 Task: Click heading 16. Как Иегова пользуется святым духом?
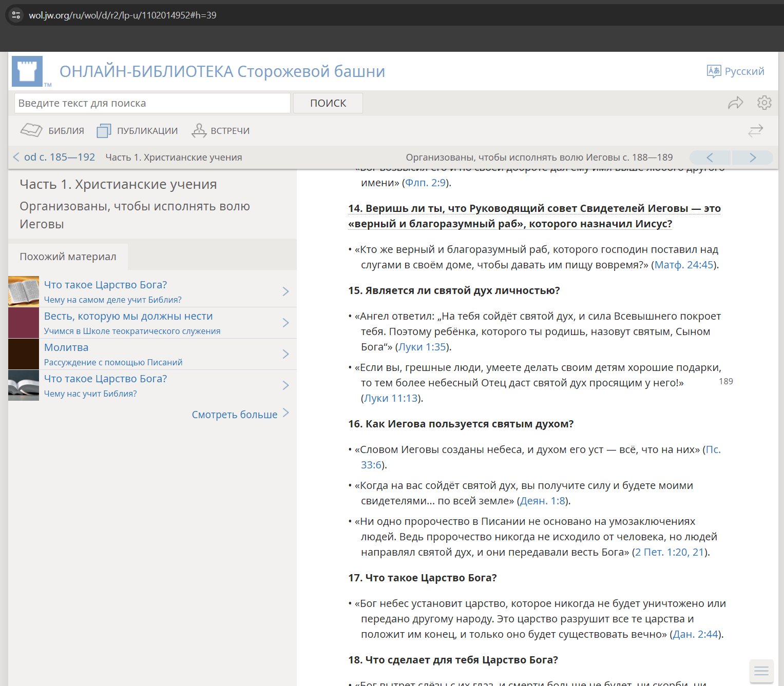tap(461, 424)
